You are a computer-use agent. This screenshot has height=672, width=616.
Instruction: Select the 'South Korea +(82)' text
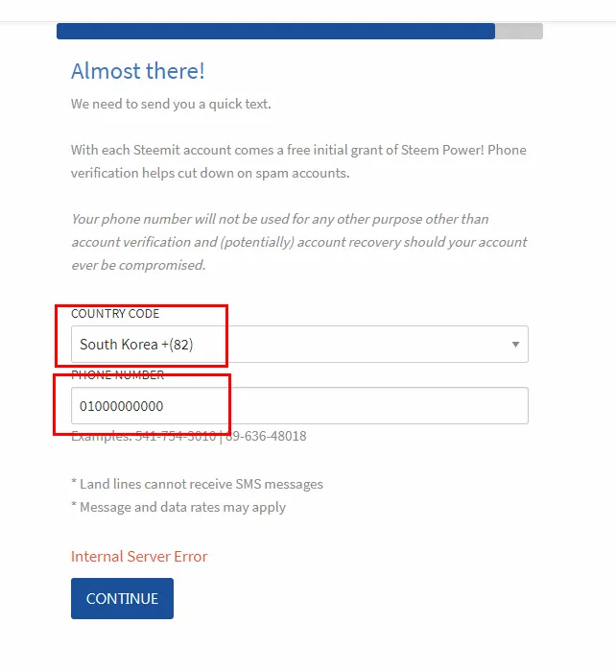136,345
